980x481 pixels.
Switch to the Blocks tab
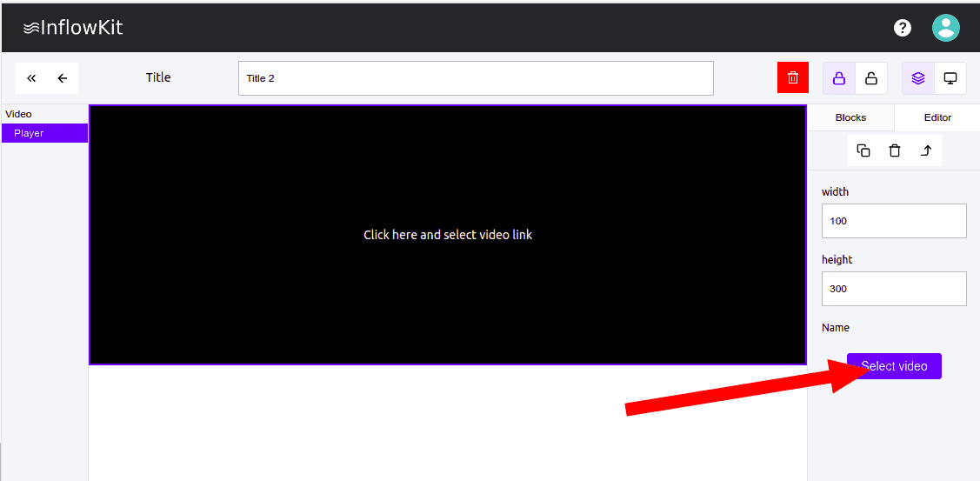(850, 117)
